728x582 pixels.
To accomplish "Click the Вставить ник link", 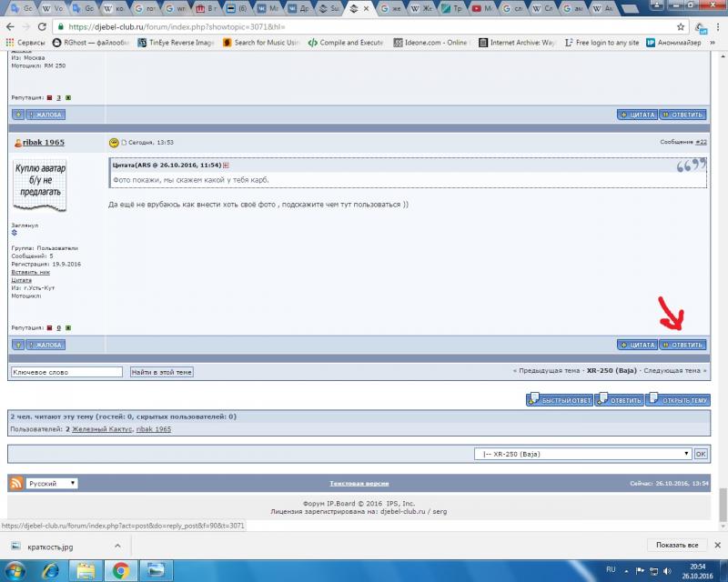I will coord(31,272).
